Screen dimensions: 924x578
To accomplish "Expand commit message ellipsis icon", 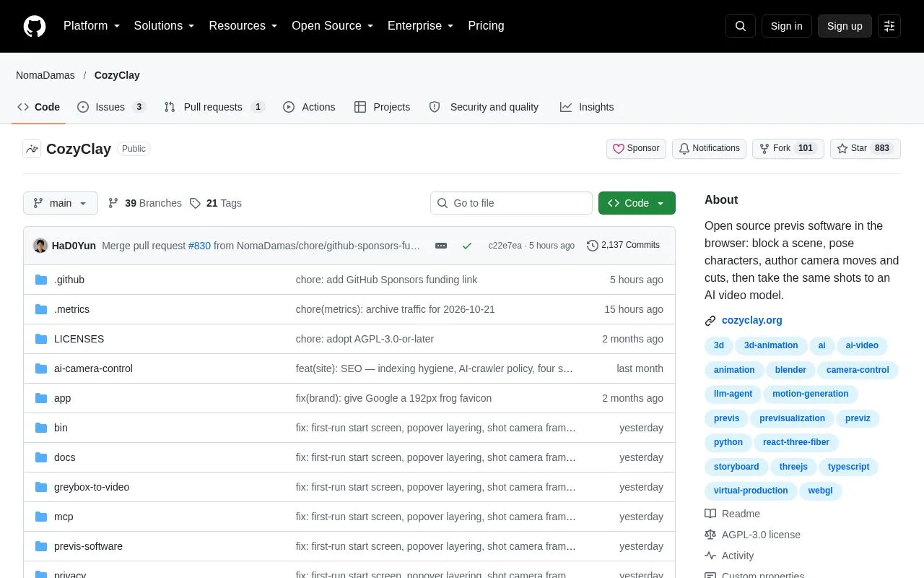I will pos(441,246).
